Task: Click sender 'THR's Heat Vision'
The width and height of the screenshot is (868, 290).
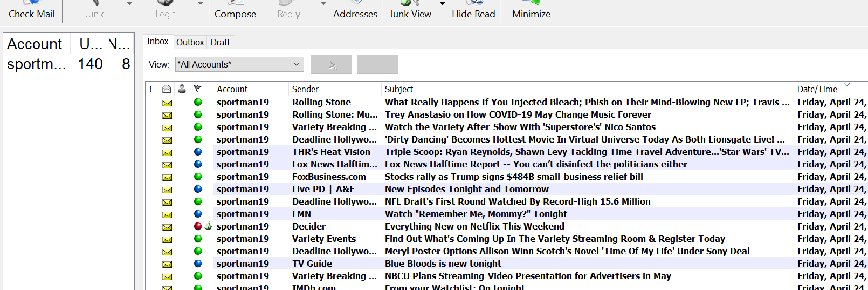Action: [x=331, y=152]
